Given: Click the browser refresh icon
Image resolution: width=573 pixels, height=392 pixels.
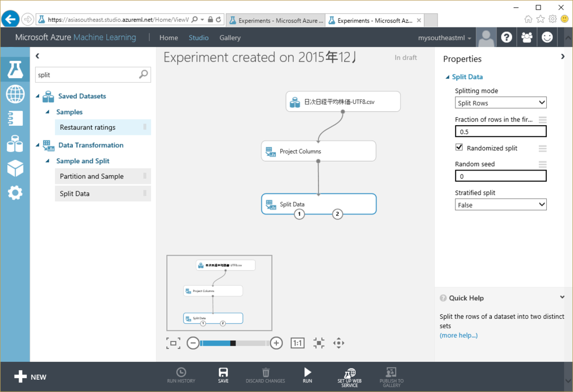Looking at the screenshot, I should (219, 20).
